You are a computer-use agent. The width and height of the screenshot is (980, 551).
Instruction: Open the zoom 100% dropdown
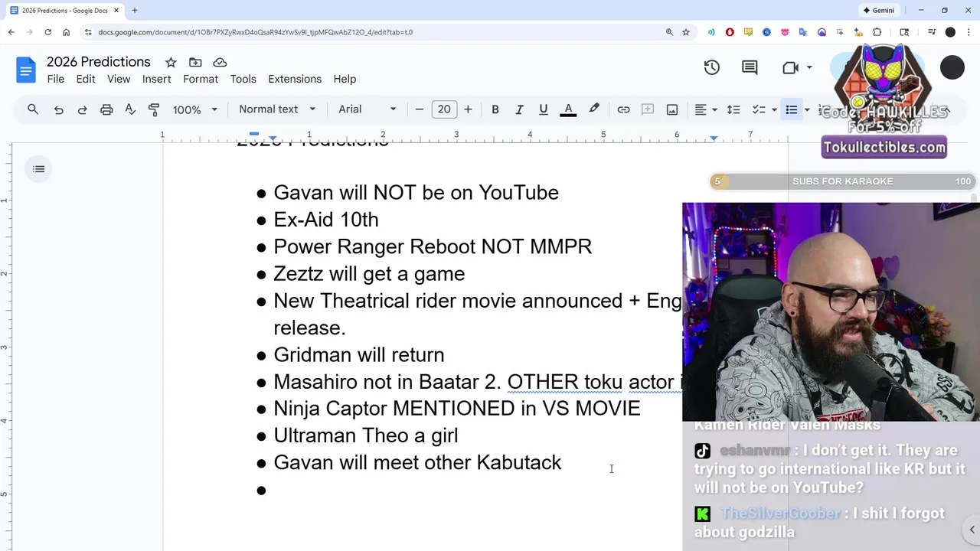point(194,109)
